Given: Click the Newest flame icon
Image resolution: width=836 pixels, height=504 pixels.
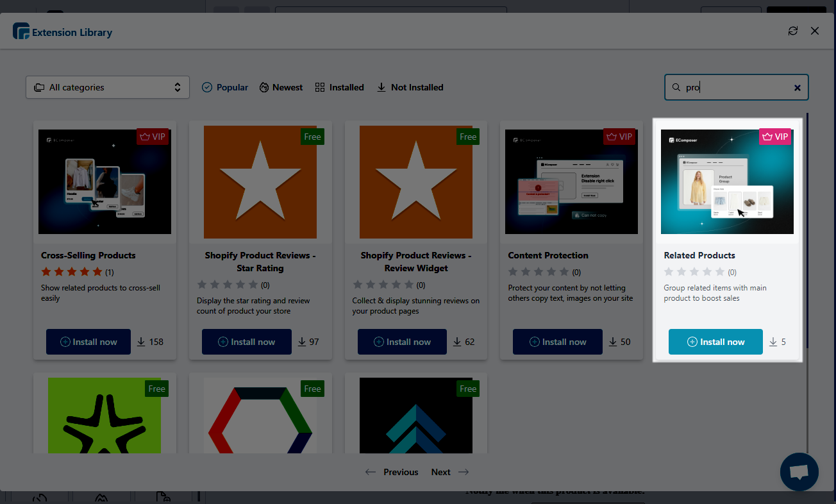Looking at the screenshot, I should 263,87.
